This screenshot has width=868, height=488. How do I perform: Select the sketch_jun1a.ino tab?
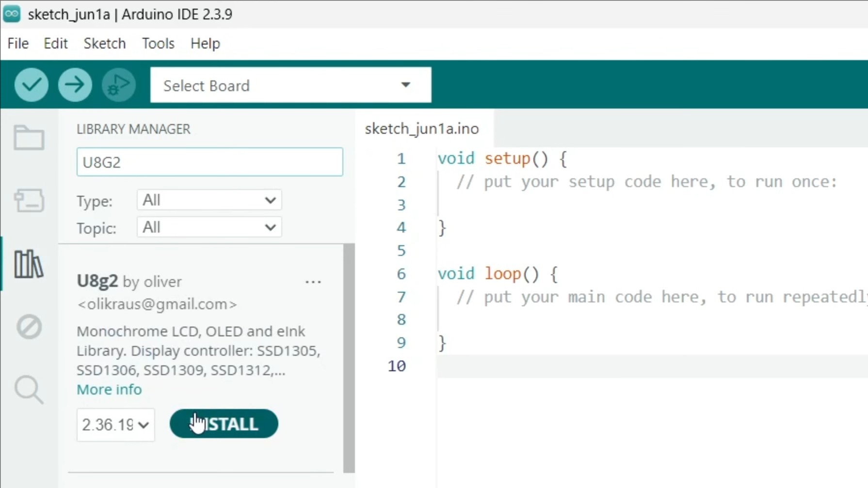click(x=422, y=128)
